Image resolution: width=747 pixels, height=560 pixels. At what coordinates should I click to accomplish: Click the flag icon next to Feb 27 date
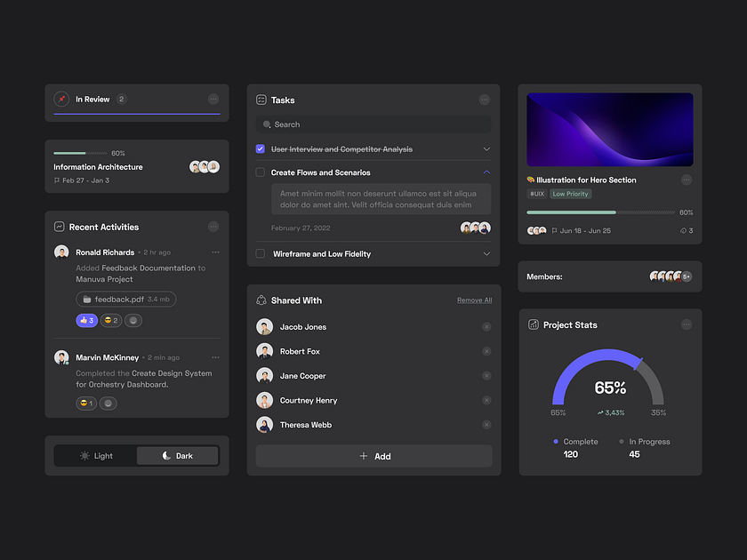click(59, 179)
